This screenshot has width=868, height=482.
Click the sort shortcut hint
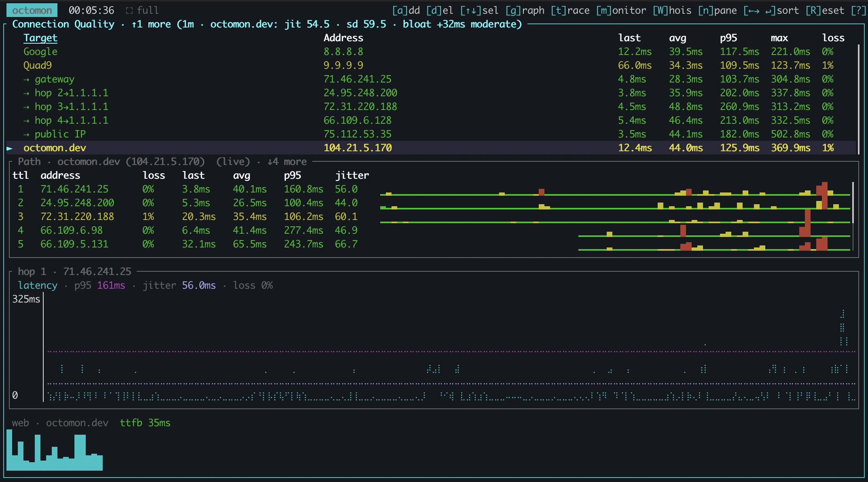[771, 10]
